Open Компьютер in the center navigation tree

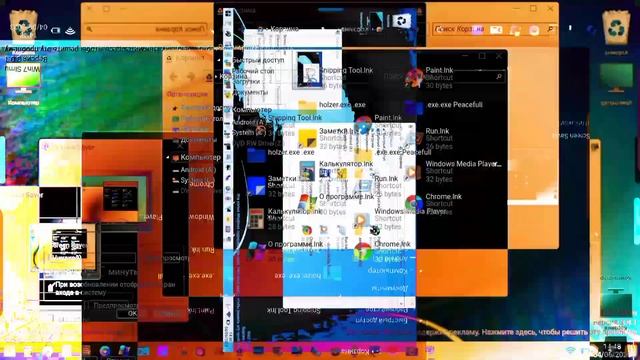(251, 109)
